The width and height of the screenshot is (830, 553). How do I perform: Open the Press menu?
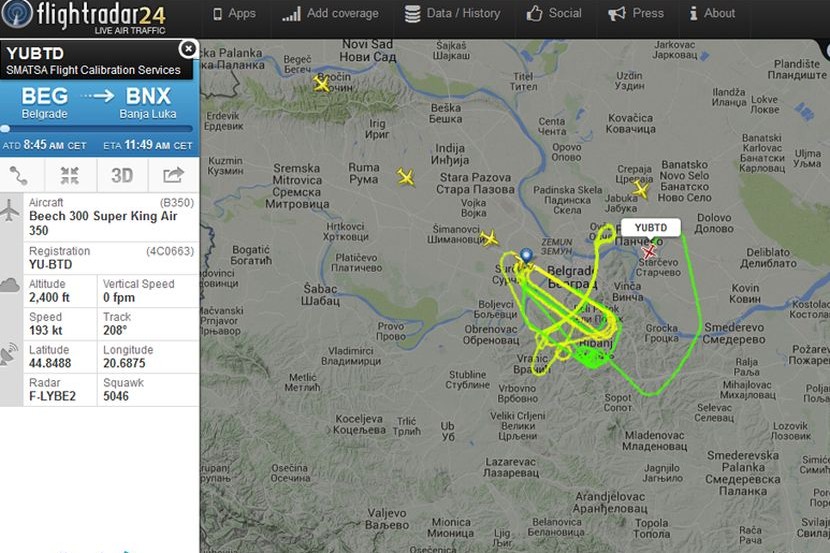click(636, 14)
